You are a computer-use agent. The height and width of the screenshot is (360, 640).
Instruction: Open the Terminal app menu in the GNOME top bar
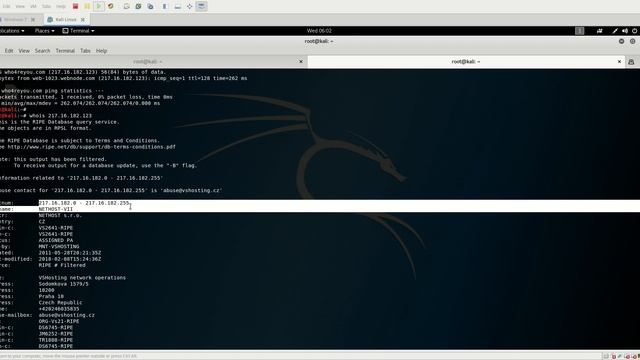click(x=78, y=31)
